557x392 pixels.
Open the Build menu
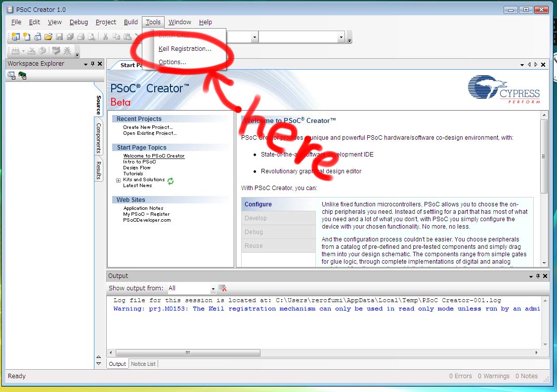130,22
